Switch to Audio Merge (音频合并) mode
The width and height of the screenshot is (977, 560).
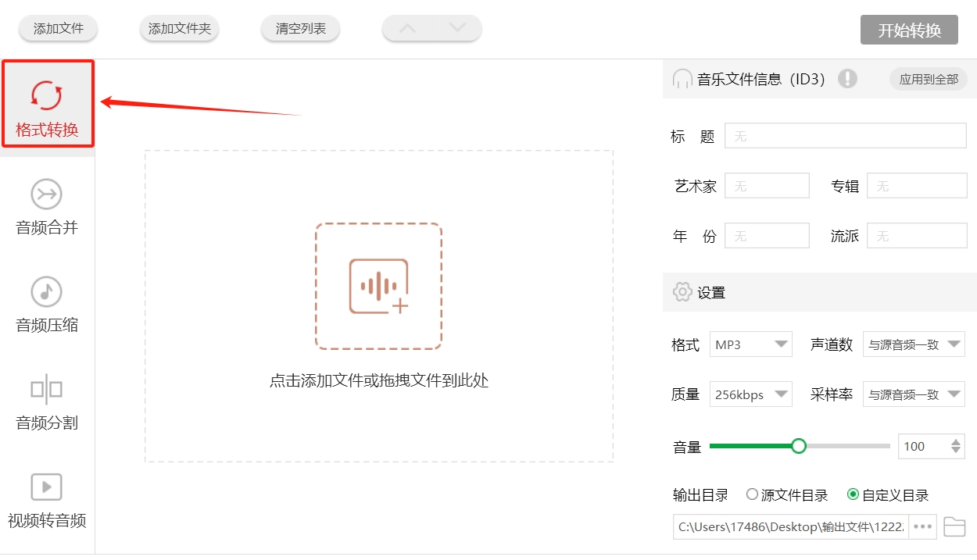click(47, 208)
